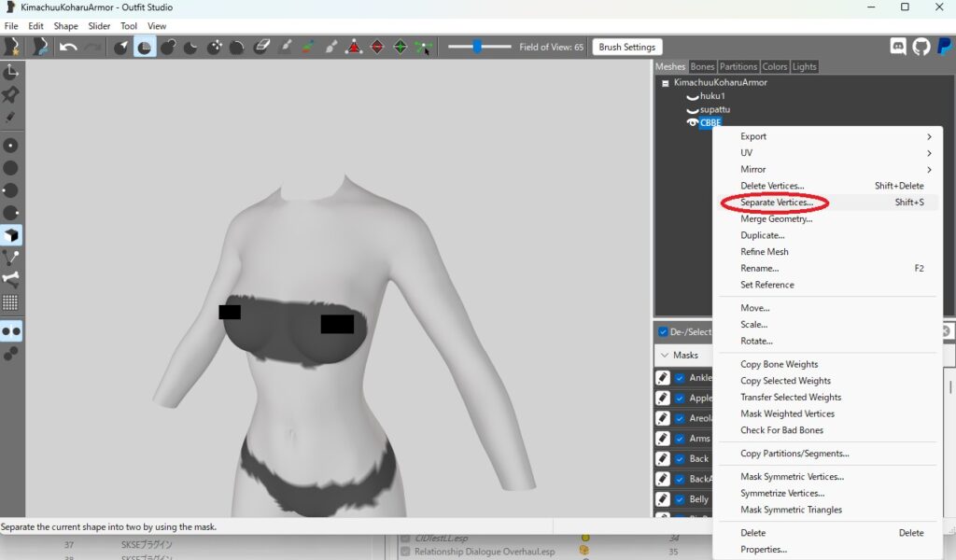The height and width of the screenshot is (560, 956).
Task: Click the pin icon in left sidebar
Action: click(x=11, y=95)
